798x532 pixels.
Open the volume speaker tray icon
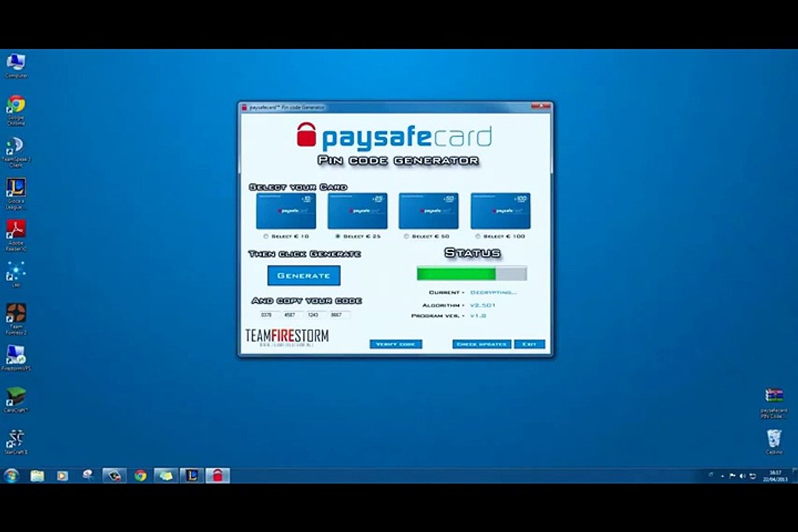(x=743, y=476)
